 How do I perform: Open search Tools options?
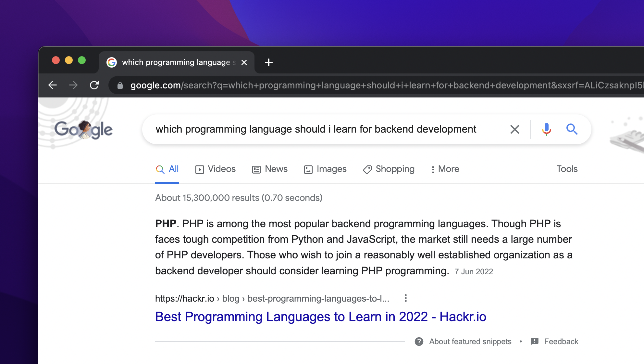point(567,169)
